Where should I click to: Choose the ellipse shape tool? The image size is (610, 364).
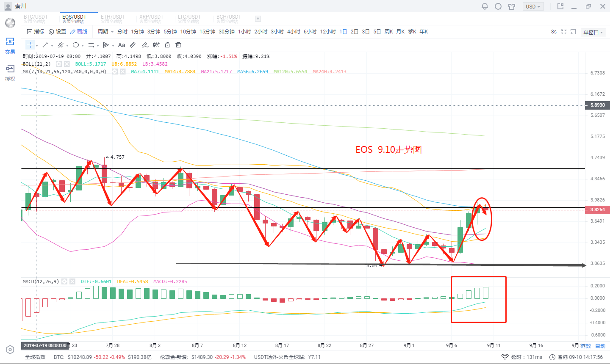tap(76, 45)
